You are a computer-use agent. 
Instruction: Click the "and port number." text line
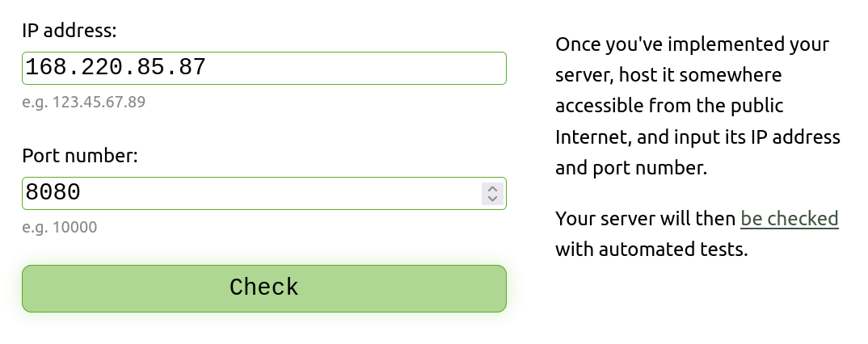631,169
